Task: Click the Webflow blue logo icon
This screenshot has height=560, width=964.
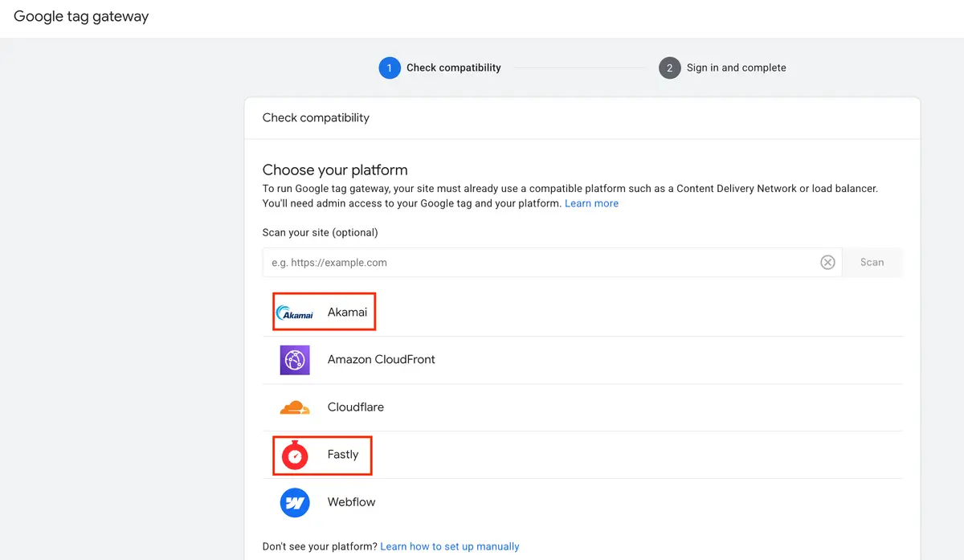Action: [295, 502]
